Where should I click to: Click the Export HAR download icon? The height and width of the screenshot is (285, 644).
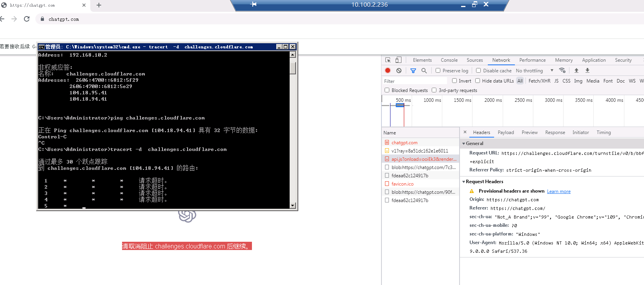pos(587,71)
